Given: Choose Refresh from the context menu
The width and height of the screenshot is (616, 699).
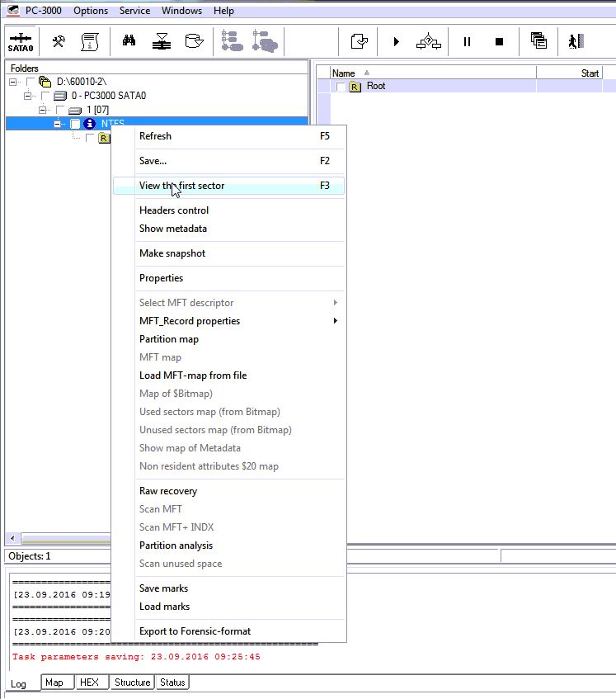Looking at the screenshot, I should click(x=228, y=136).
